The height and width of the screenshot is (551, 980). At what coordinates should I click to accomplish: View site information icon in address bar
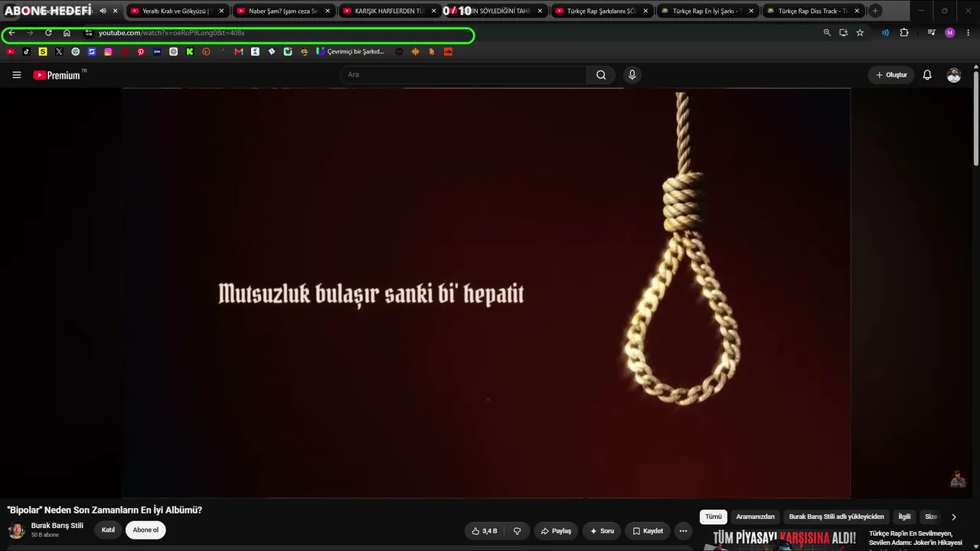tap(89, 33)
